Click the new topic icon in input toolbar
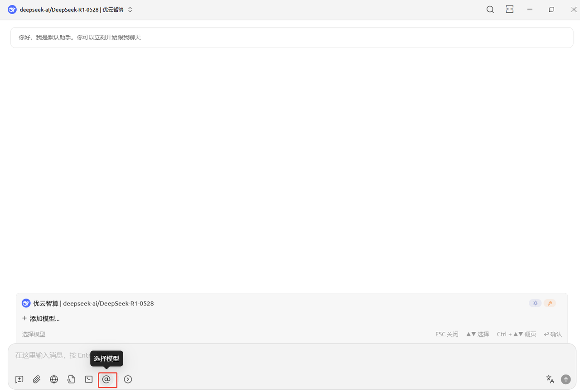The height and width of the screenshot is (392, 580). click(19, 379)
